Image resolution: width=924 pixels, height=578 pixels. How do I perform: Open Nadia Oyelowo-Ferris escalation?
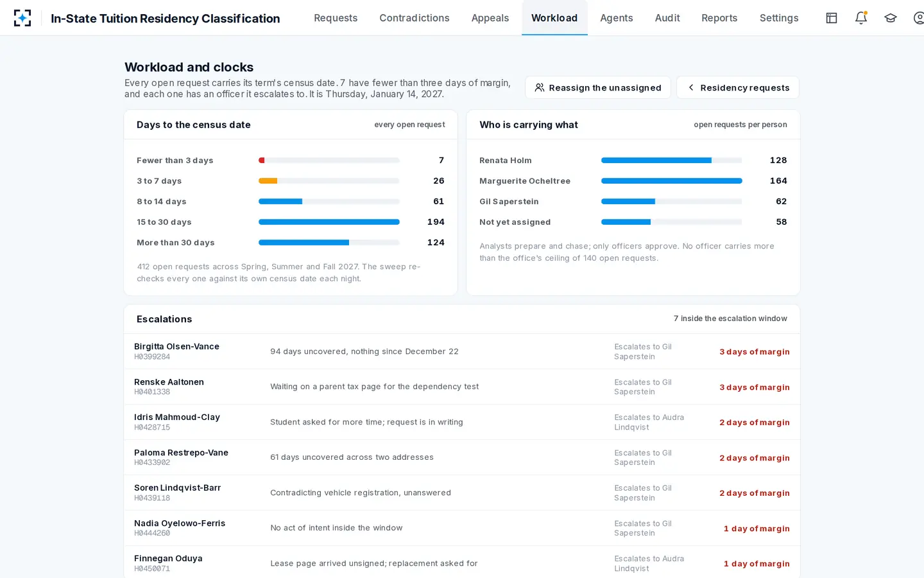[462, 528]
